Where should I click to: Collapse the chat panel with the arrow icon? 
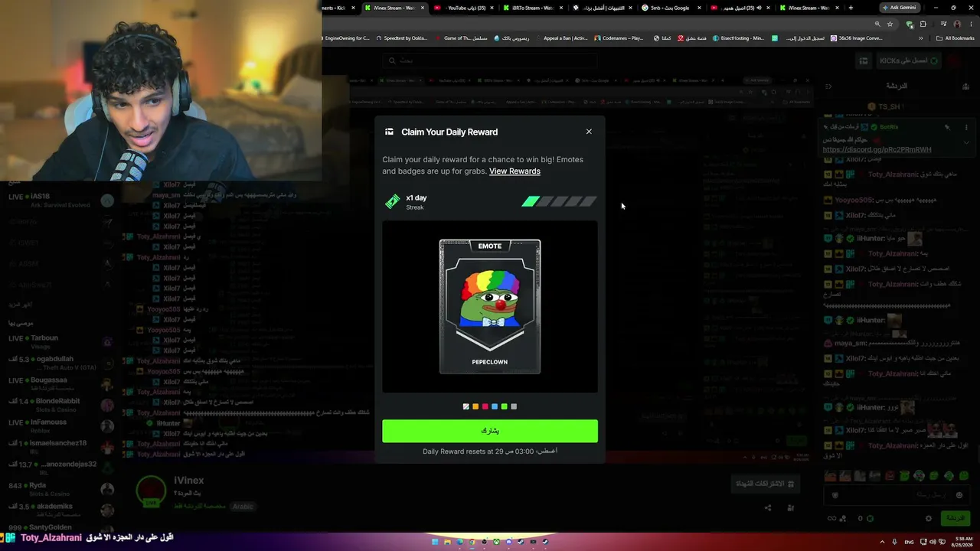click(828, 86)
